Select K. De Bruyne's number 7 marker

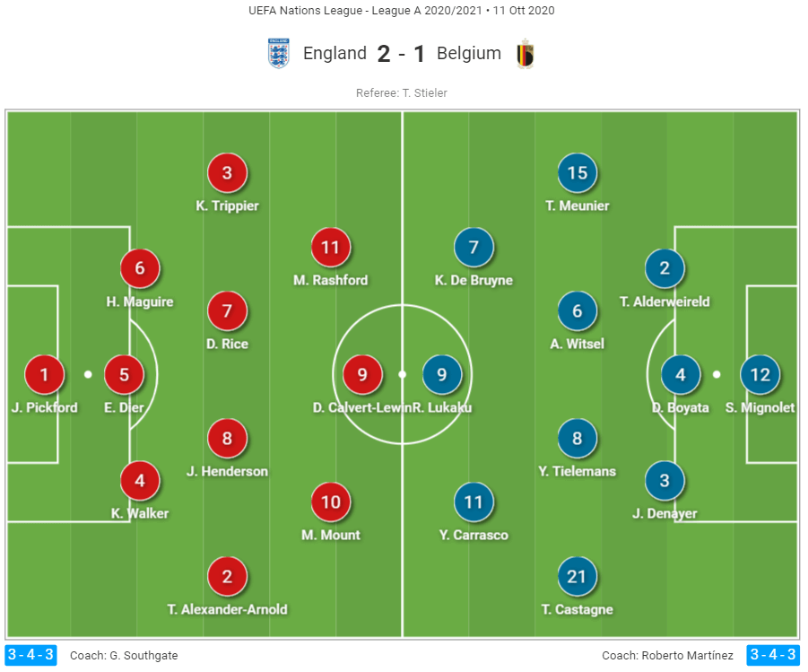[x=474, y=248]
